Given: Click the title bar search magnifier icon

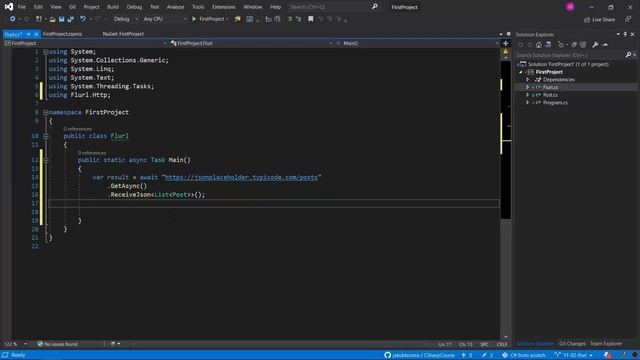Looking at the screenshot, I should coord(374,7).
